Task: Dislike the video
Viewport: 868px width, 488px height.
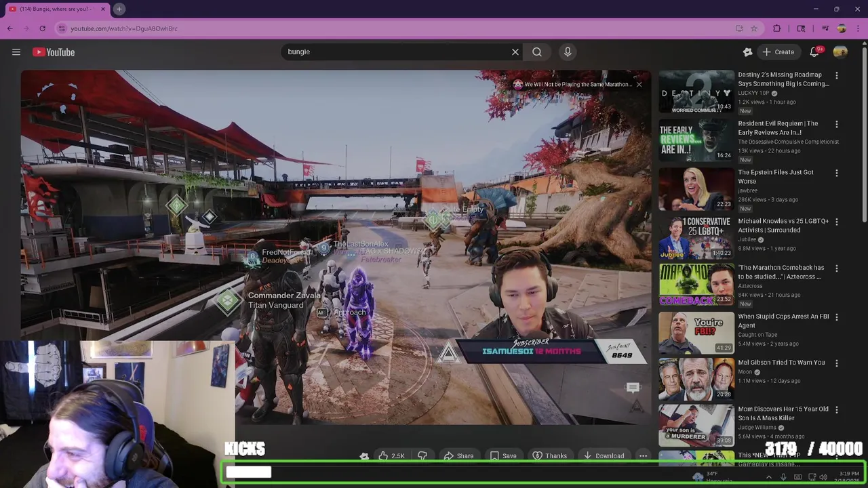Action: [x=422, y=456]
